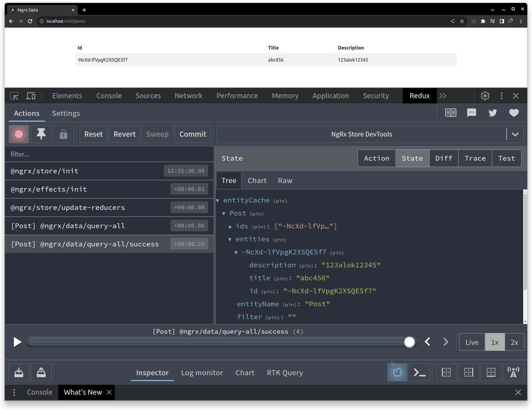Viewport: 532px width, 410px height.
Task: Select the Trace view option
Action: tap(475, 158)
